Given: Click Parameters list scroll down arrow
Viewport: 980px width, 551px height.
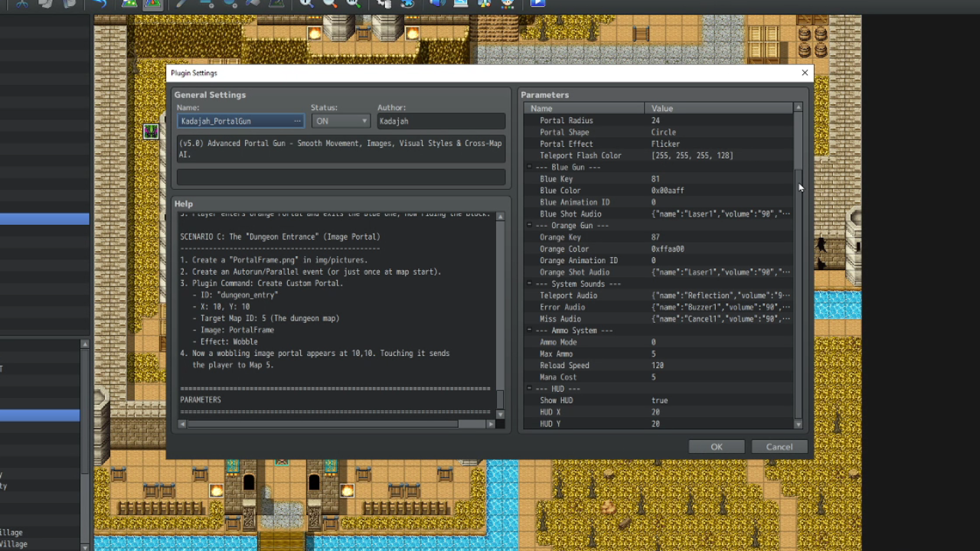Looking at the screenshot, I should point(799,424).
